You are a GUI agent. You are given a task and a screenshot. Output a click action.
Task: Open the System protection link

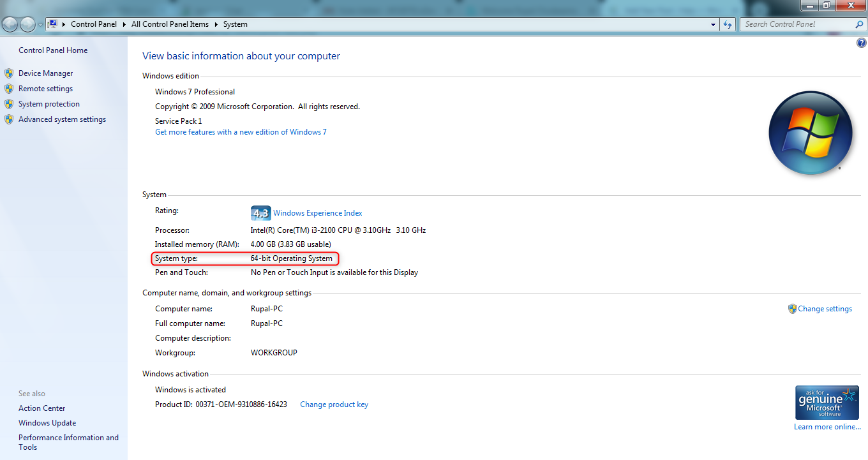pyautogui.click(x=49, y=104)
